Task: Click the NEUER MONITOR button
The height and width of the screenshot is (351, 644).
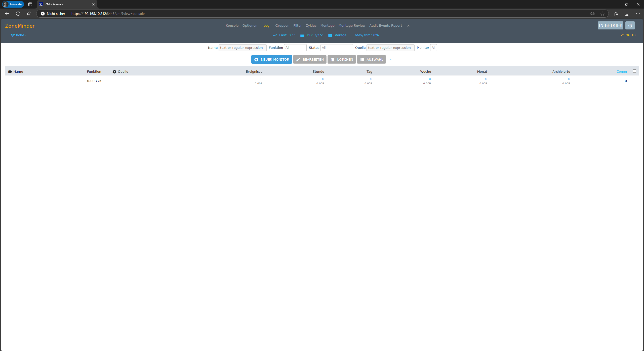Action: (271, 60)
